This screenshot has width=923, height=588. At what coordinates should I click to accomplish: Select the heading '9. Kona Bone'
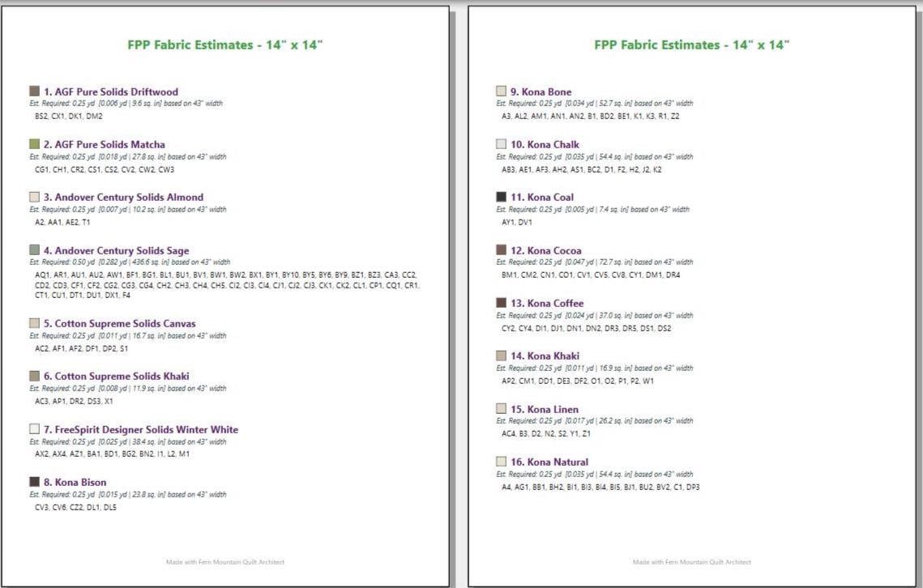(541, 92)
